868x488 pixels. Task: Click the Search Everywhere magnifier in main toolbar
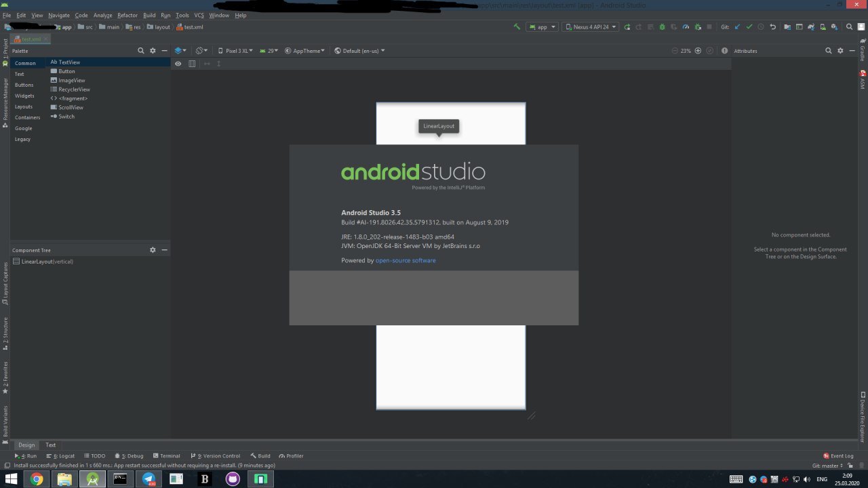(849, 27)
